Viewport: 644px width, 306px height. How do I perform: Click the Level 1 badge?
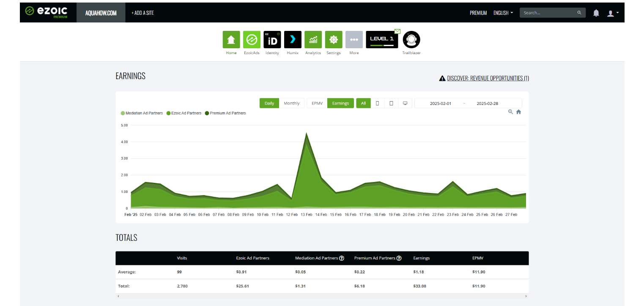coord(382,40)
